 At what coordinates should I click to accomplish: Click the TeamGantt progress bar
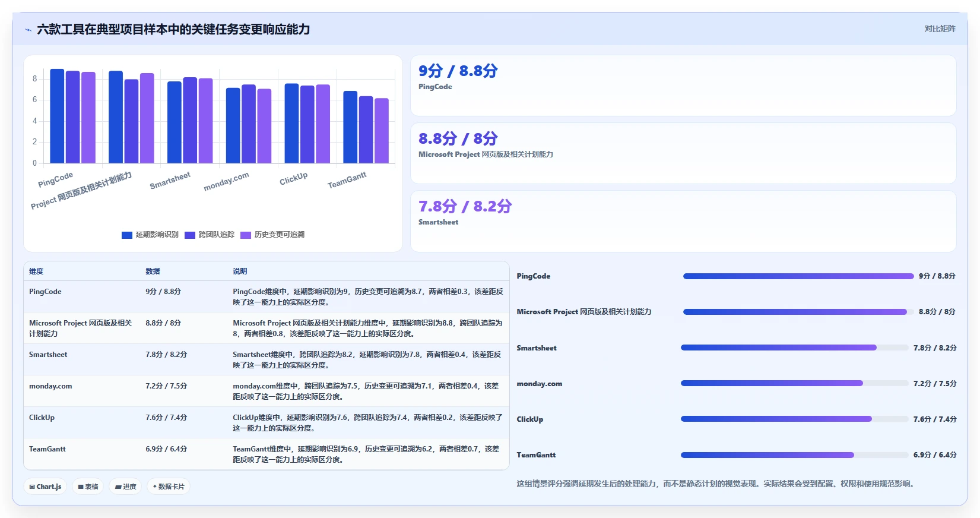[795, 455]
